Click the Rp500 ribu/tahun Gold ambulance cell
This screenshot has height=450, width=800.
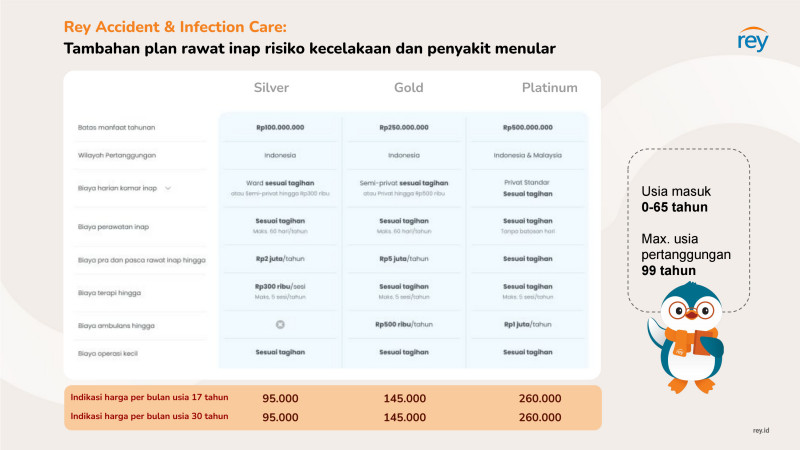[x=404, y=324]
